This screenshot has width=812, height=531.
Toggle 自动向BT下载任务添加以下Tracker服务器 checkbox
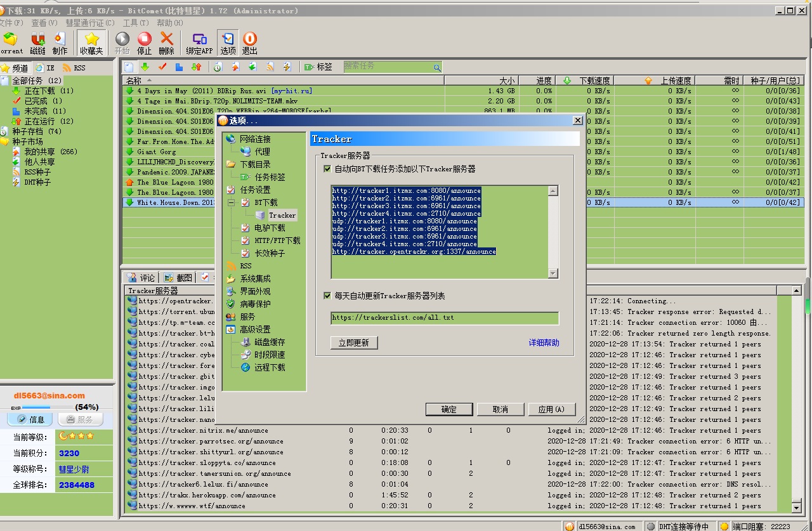tap(327, 169)
